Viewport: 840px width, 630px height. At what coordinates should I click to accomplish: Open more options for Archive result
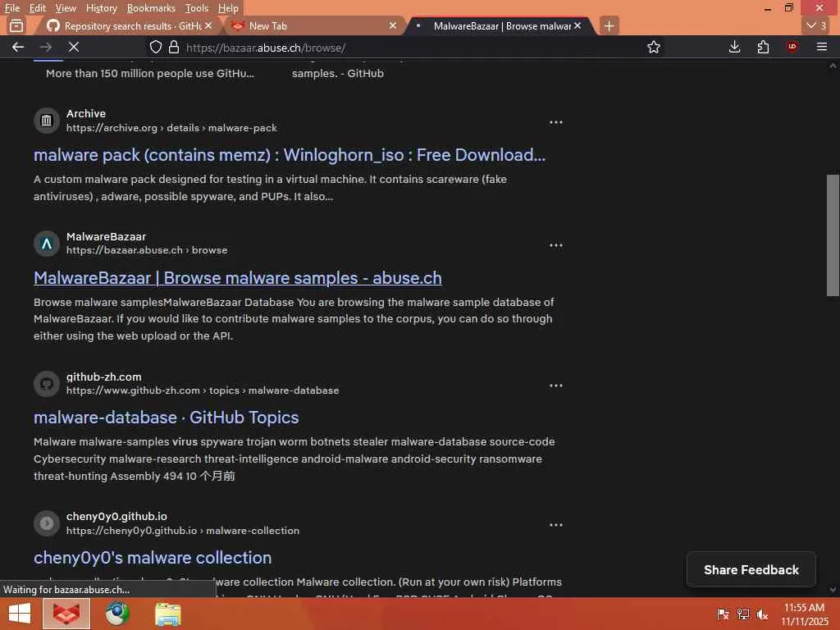coord(555,122)
